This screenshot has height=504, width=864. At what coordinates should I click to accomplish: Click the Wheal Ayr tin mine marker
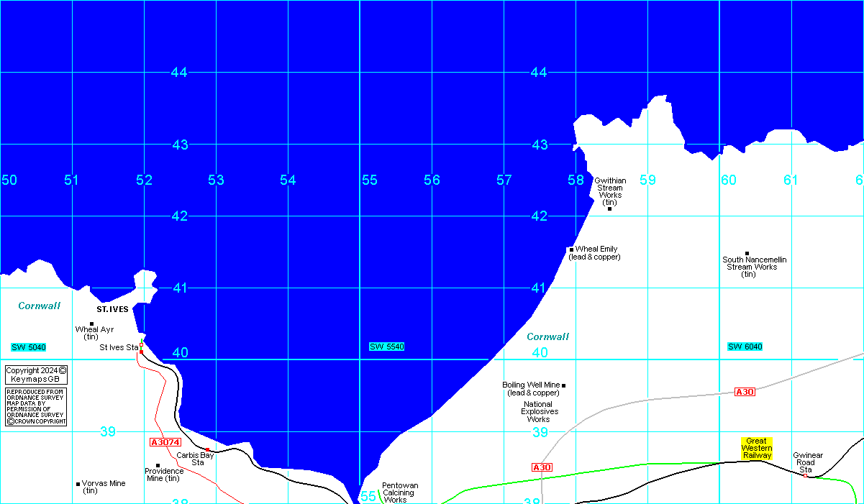tap(91, 324)
